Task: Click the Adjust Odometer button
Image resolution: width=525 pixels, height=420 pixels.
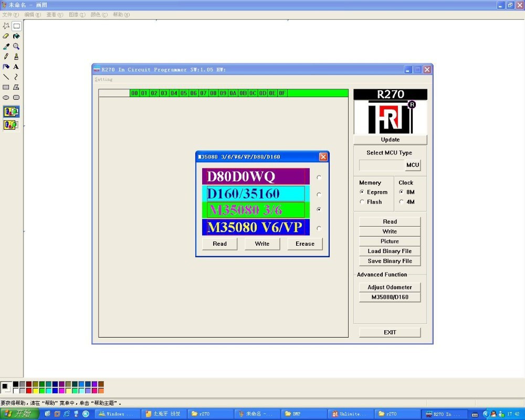Action: 390,287
